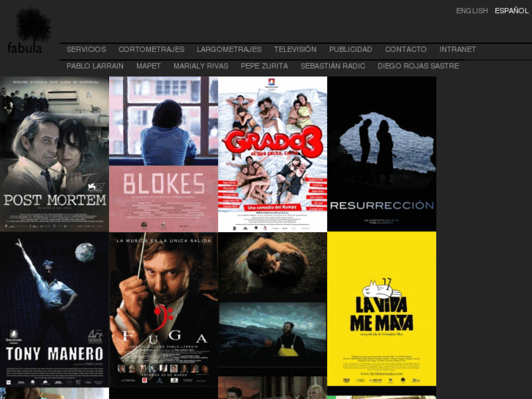Open the Largometrajes menu
The width and height of the screenshot is (532, 399).
[x=229, y=50]
